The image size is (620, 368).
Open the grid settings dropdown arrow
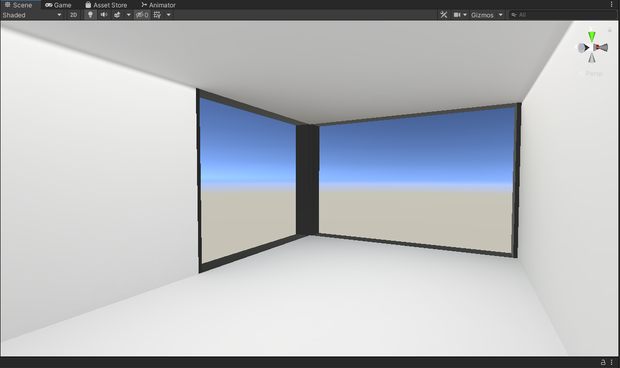[x=168, y=15]
